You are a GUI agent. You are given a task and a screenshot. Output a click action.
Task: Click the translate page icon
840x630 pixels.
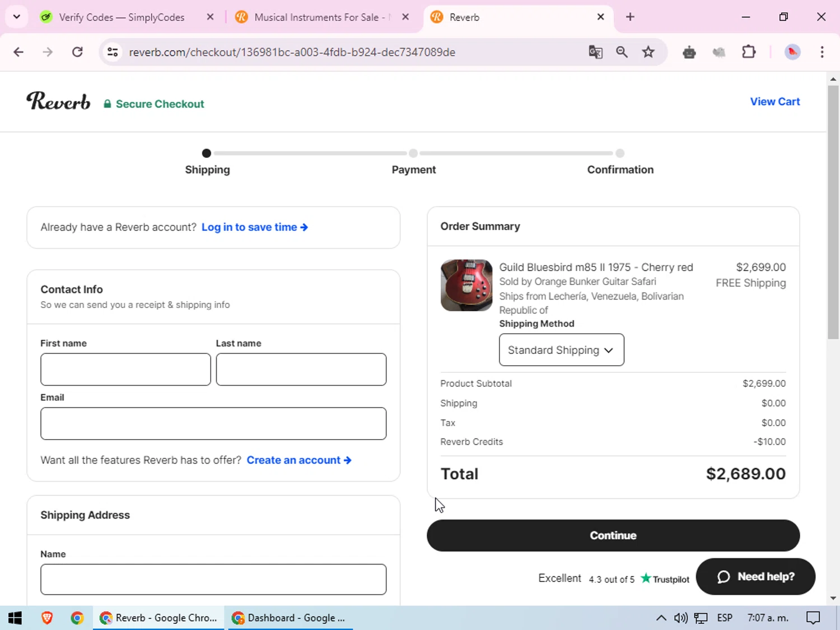[595, 52]
